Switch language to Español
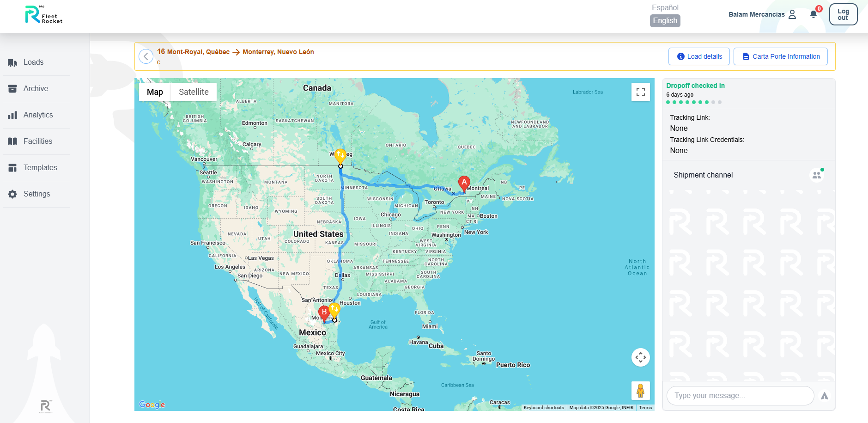Image resolution: width=868 pixels, height=423 pixels. [x=665, y=8]
